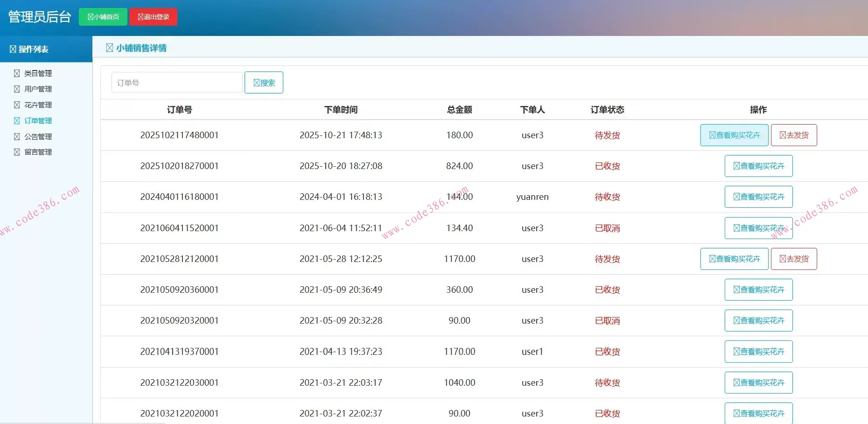This screenshot has height=424, width=868.
Task: Open 查看购买花卉 for order 2021041319370001
Action: click(x=758, y=352)
